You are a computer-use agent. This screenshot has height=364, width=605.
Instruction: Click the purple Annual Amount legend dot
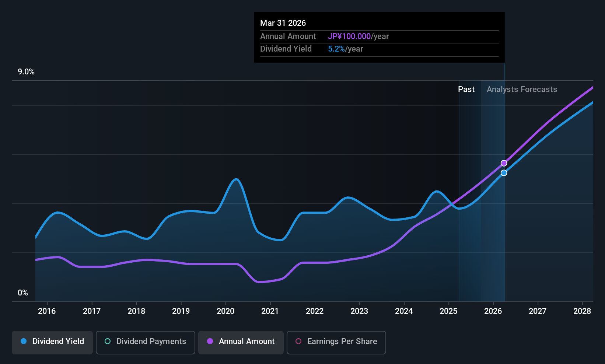pos(210,342)
